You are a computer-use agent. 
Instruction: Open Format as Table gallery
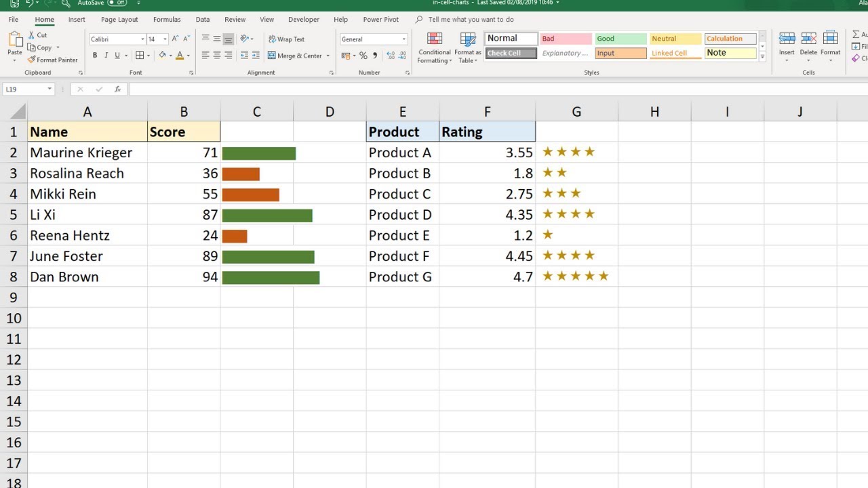click(468, 48)
